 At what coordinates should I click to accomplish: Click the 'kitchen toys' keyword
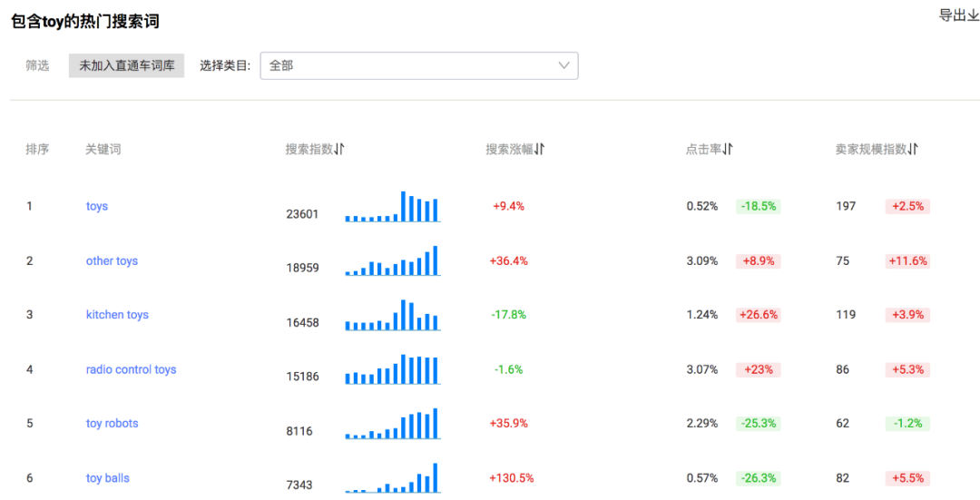pos(117,315)
